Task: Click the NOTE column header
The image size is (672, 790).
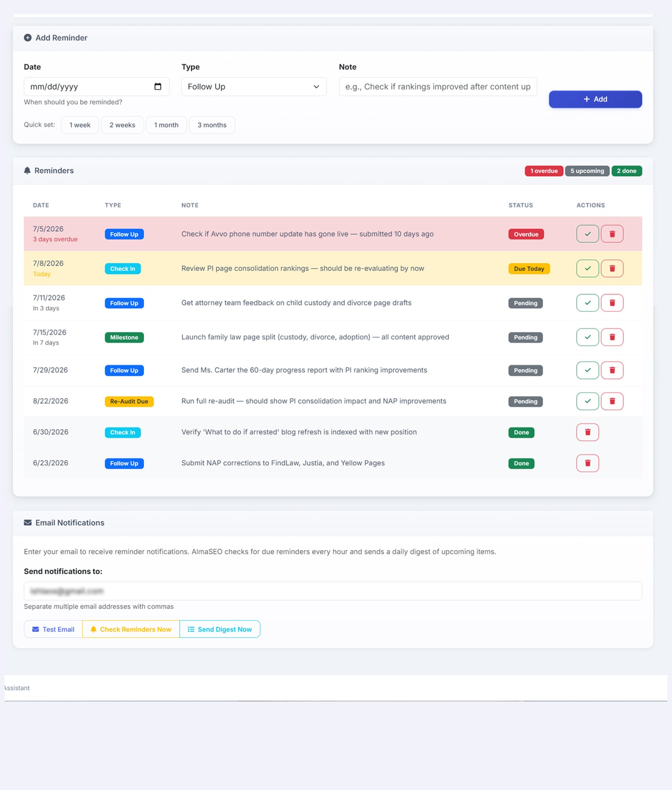Action: pos(190,205)
